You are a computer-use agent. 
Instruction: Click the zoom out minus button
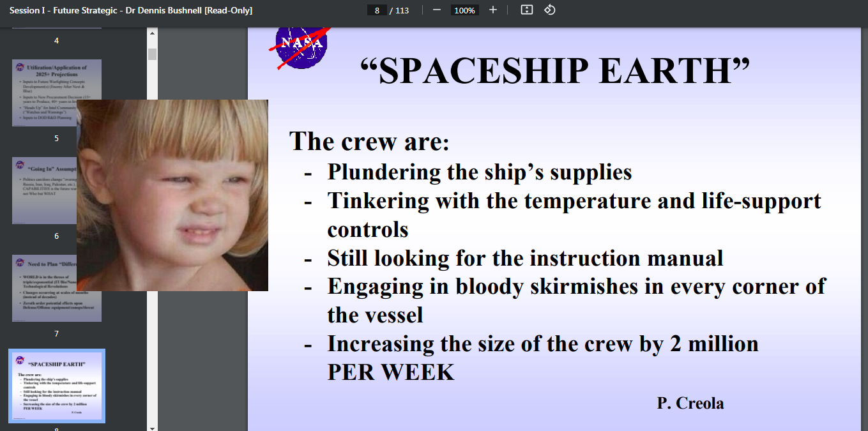point(437,10)
